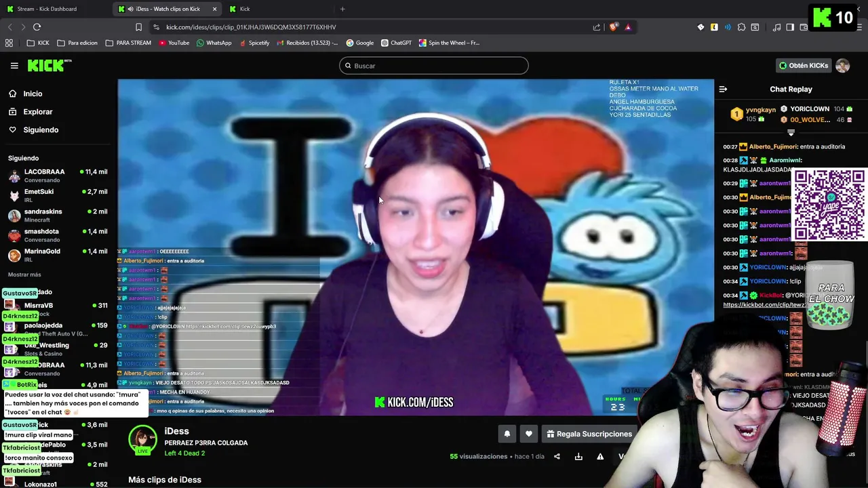Open the PARA STREAM bookmark folder
Viewport: 868px width, 488px height.
click(128, 43)
